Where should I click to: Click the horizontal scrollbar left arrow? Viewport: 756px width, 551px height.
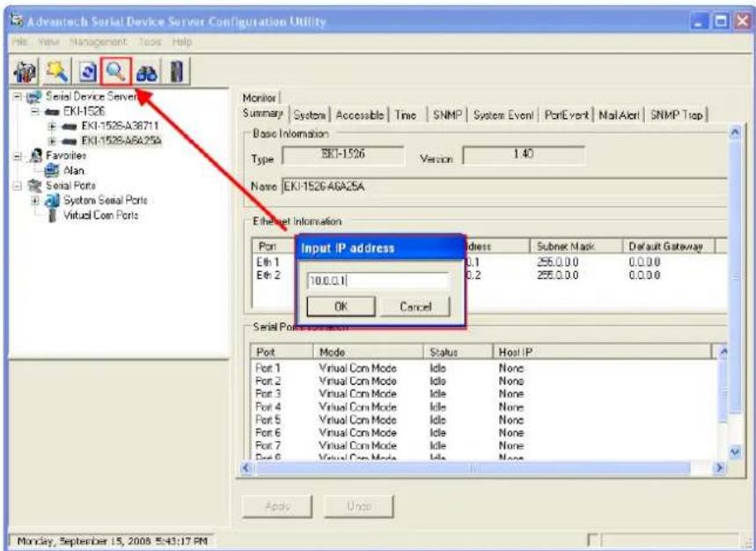[246, 467]
